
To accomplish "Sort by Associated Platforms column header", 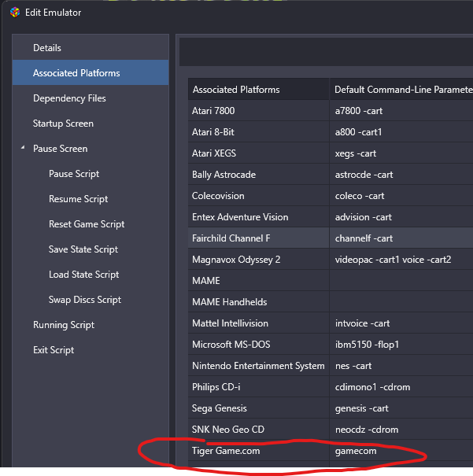I will pos(259,89).
